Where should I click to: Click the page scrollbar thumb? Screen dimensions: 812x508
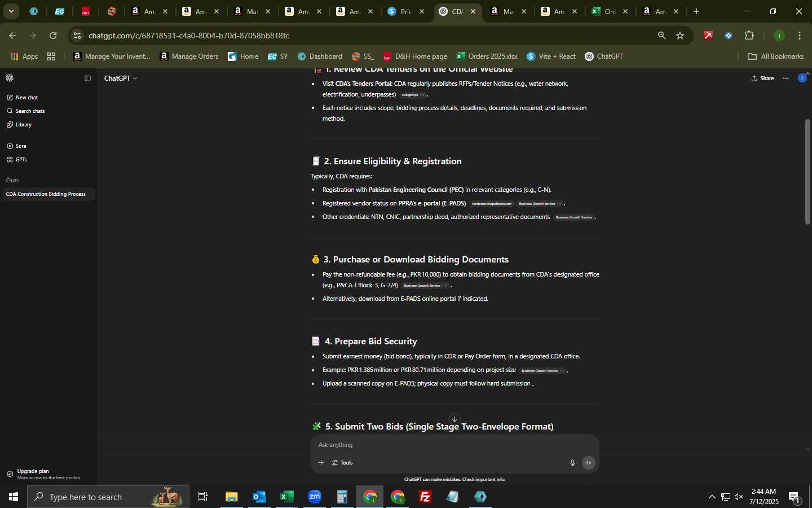click(807, 172)
